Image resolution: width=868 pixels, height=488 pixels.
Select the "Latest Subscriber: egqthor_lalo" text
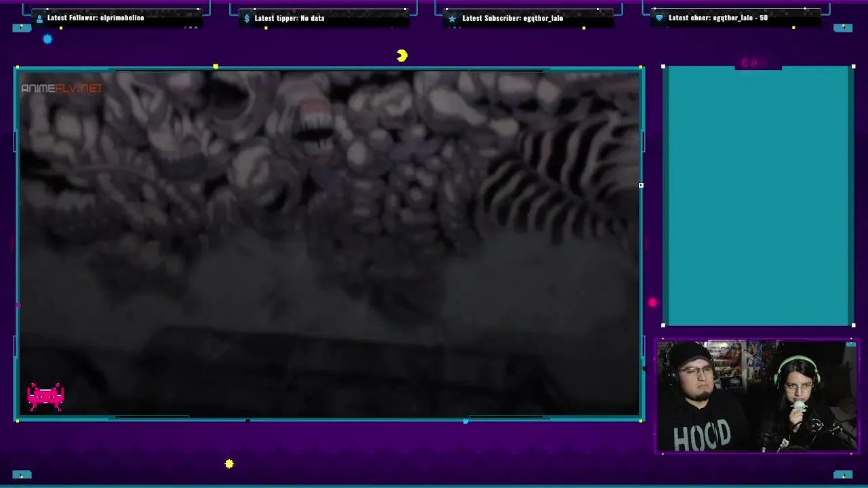pyautogui.click(x=513, y=18)
